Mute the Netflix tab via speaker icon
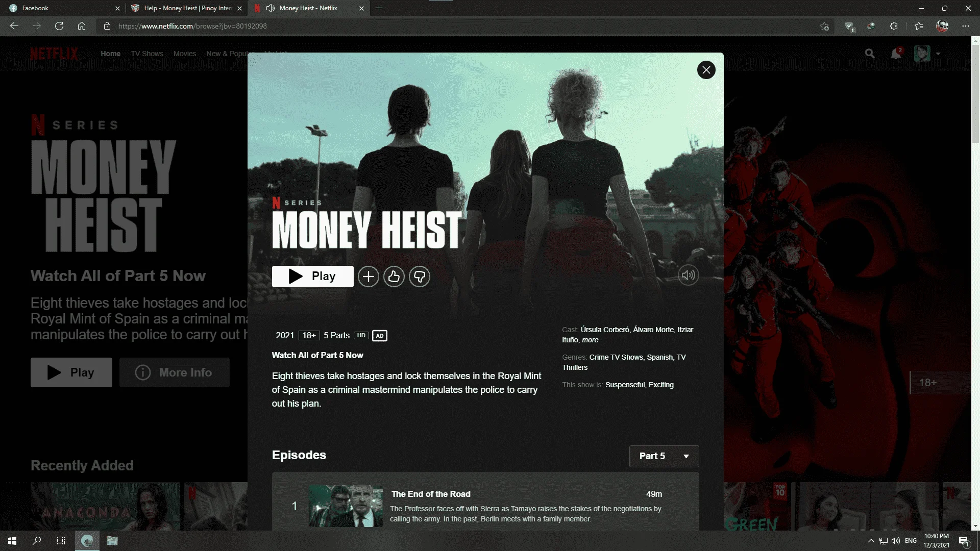980x551 pixels. 271,8
